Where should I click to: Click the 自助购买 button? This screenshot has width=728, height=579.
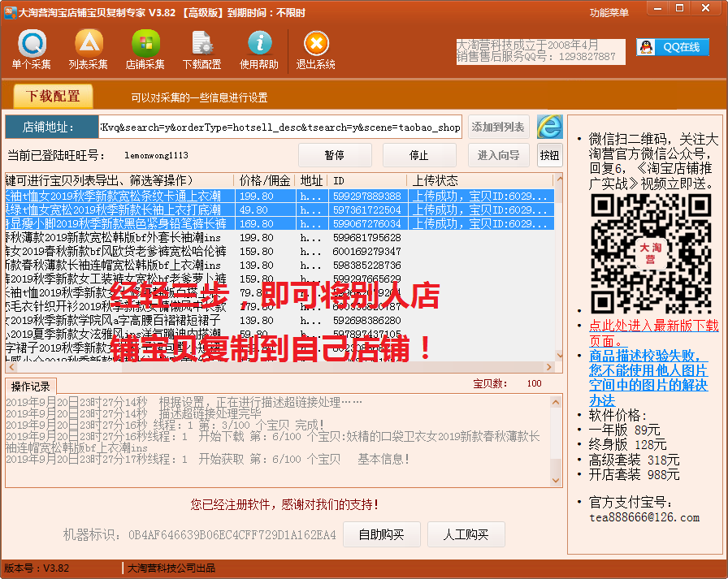(382, 534)
